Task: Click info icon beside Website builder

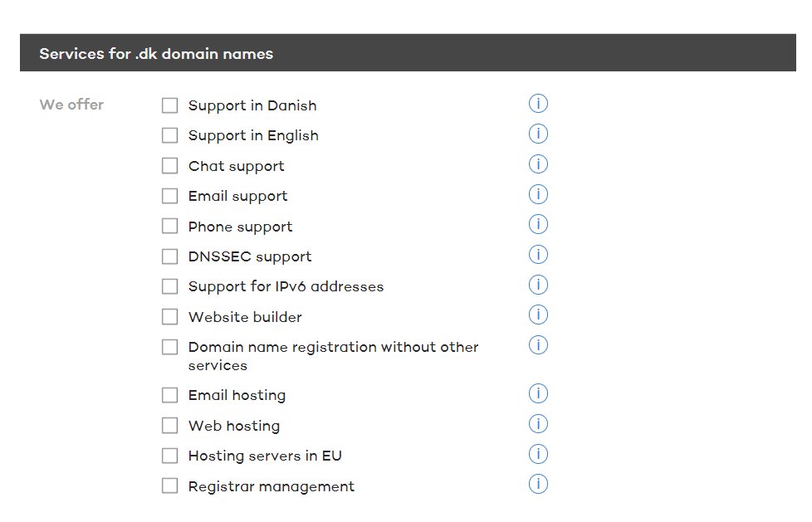Action: coord(538,315)
